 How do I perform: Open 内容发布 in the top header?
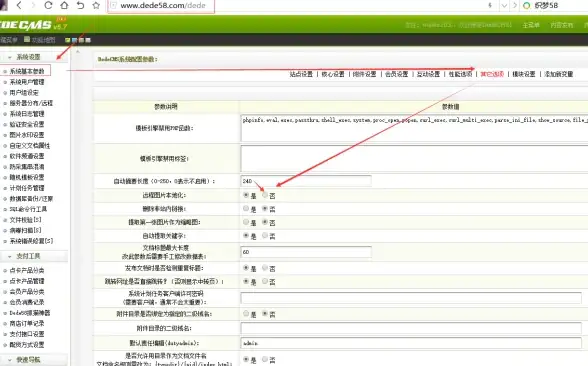tap(561, 25)
